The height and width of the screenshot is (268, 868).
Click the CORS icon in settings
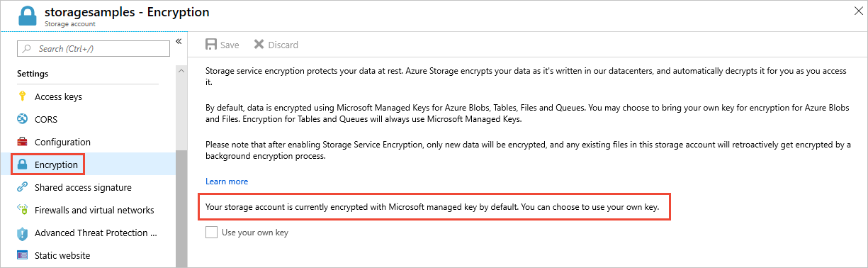coord(22,119)
